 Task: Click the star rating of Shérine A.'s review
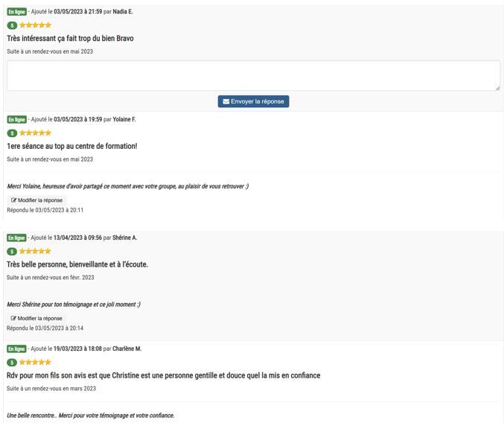(35, 251)
